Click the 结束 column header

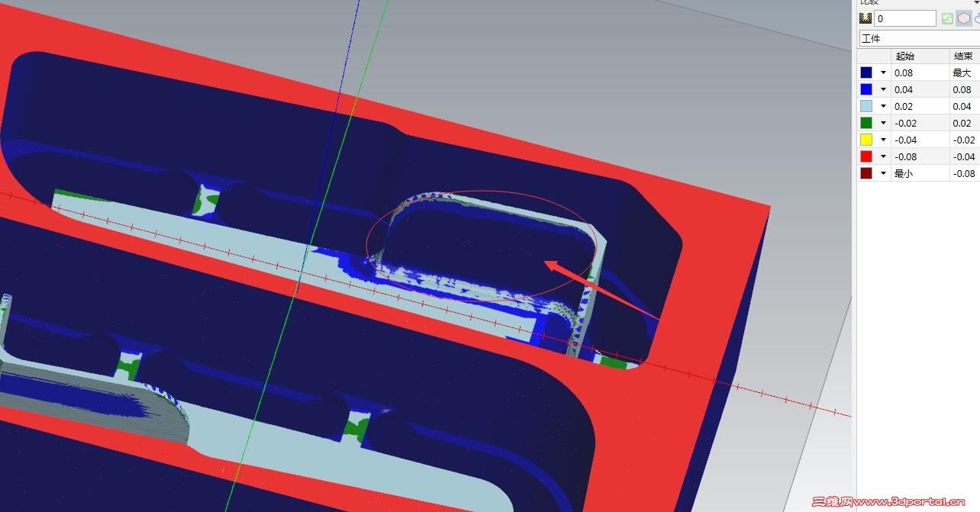965,56
